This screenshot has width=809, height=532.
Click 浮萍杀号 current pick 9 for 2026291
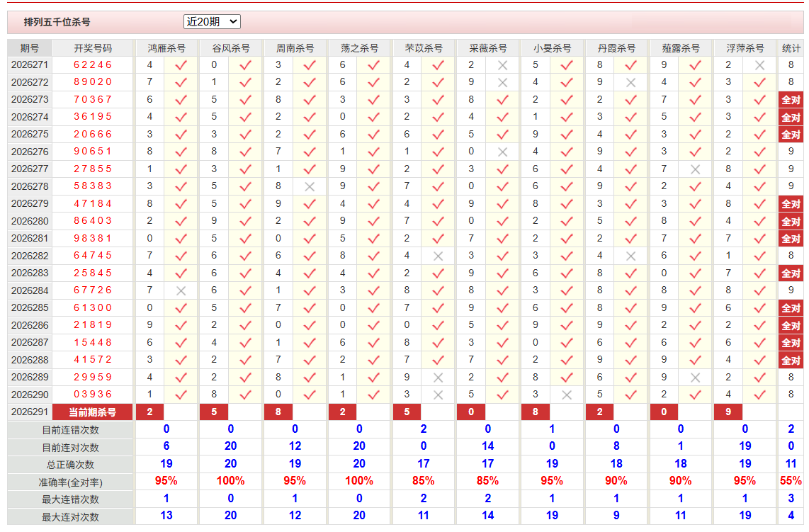[728, 412]
